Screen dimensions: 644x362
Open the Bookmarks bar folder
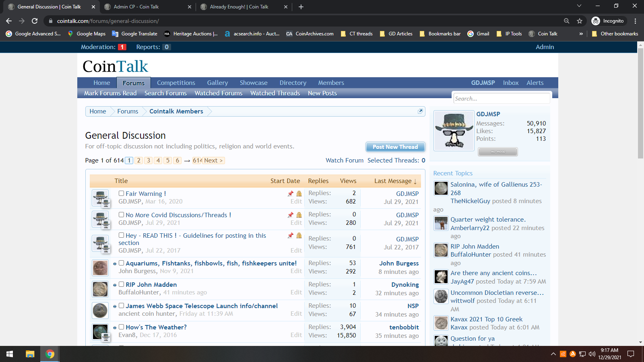pyautogui.click(x=440, y=34)
